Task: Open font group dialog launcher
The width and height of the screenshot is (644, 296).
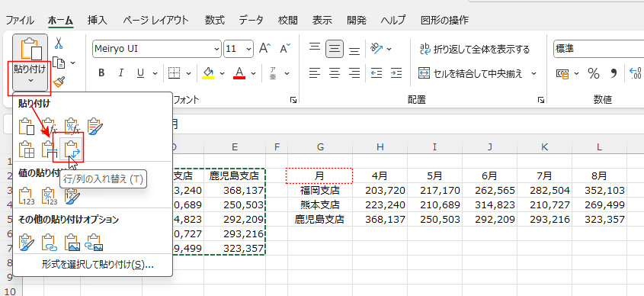Action: (293, 100)
